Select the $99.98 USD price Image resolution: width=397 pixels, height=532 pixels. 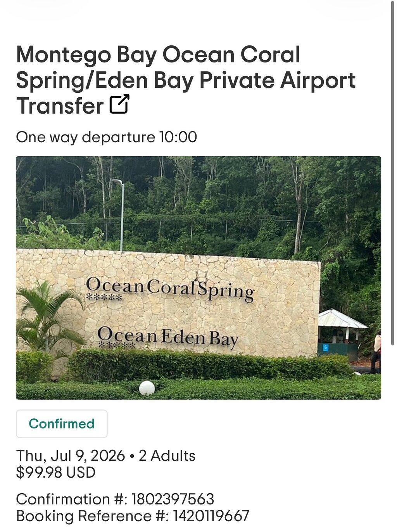[x=56, y=473]
